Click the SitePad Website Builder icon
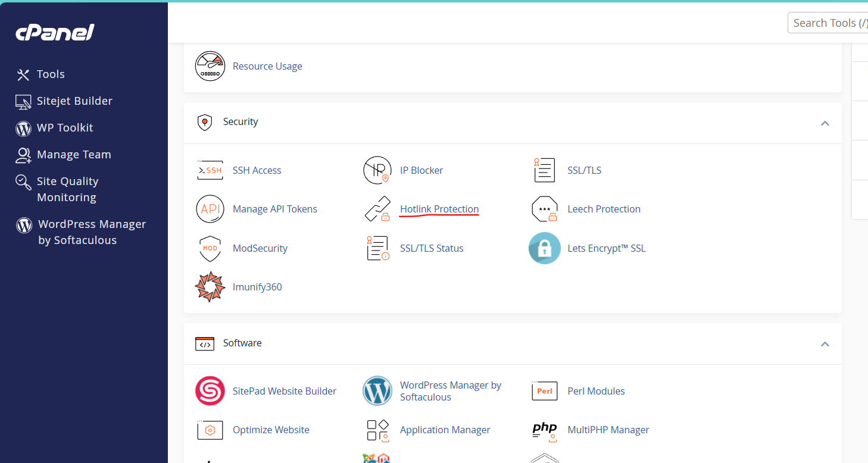Screen dimensions: 868x463 [x=210, y=391]
